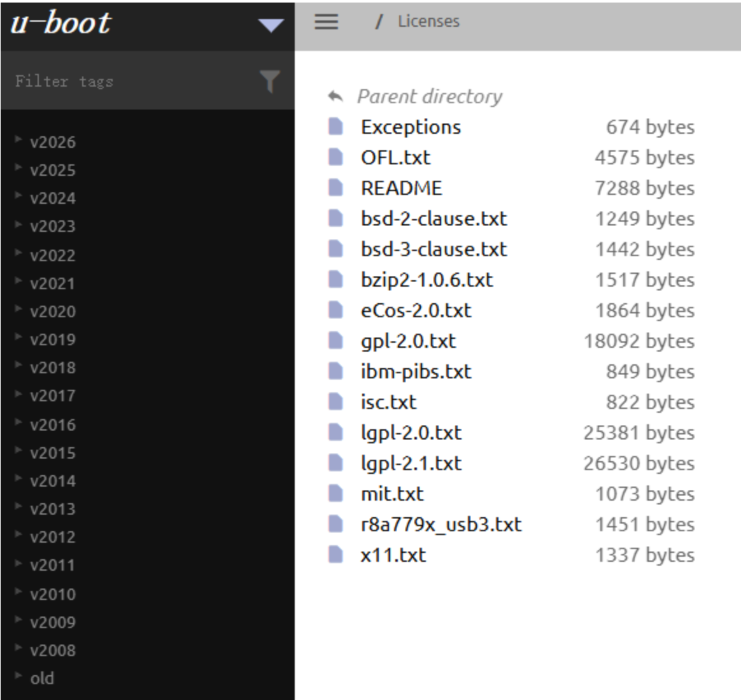Open gpl-2.0.txt

[x=408, y=341]
